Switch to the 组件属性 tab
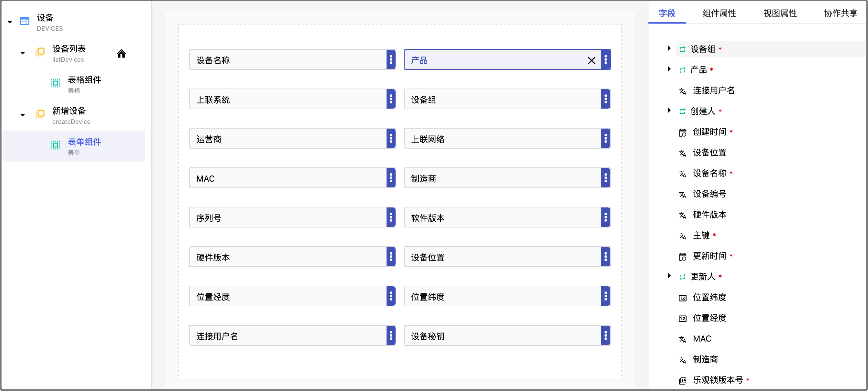 pyautogui.click(x=719, y=13)
